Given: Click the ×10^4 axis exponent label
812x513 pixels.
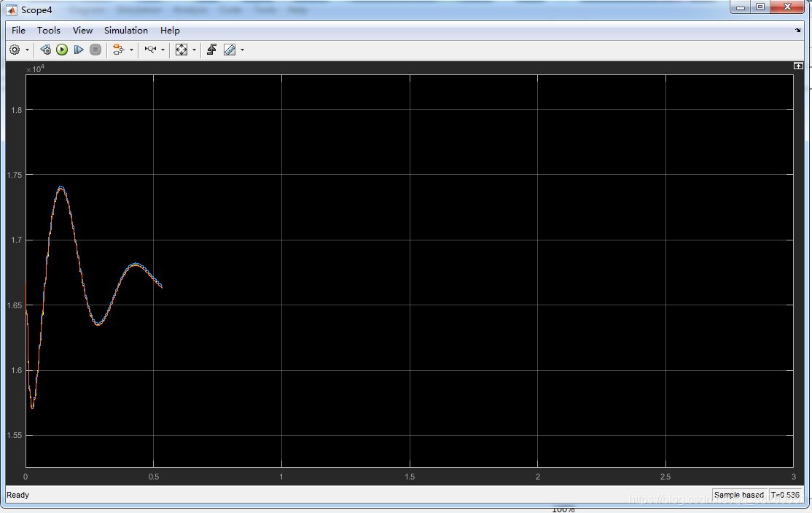Looking at the screenshot, I should (35, 68).
